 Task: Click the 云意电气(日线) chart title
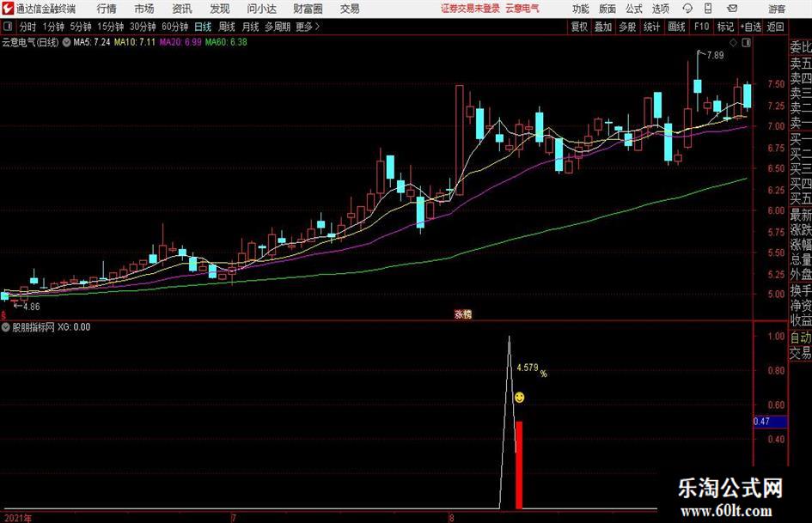coord(30,42)
